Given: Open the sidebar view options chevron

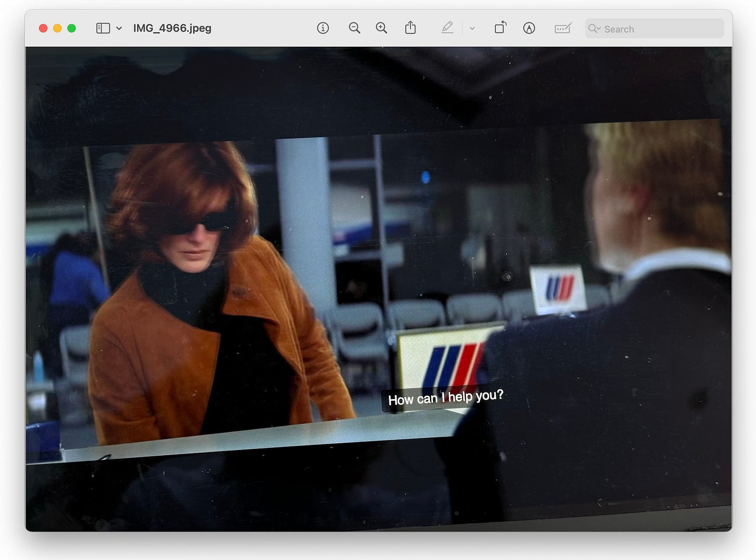Looking at the screenshot, I should (119, 29).
